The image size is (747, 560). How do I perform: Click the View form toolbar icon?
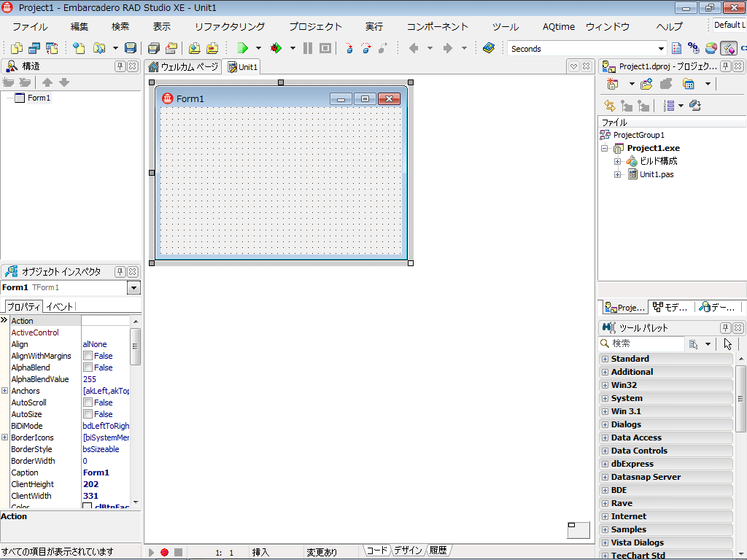34,48
